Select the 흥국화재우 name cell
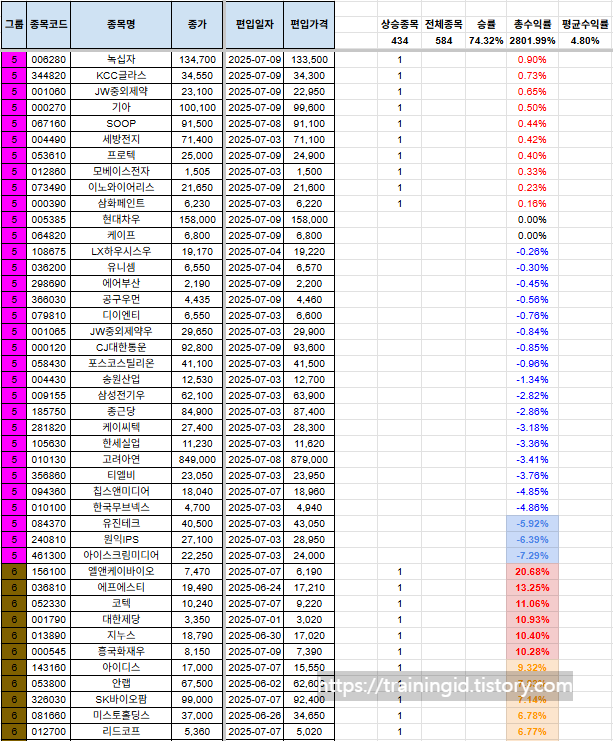The image size is (613, 741). 121,652
